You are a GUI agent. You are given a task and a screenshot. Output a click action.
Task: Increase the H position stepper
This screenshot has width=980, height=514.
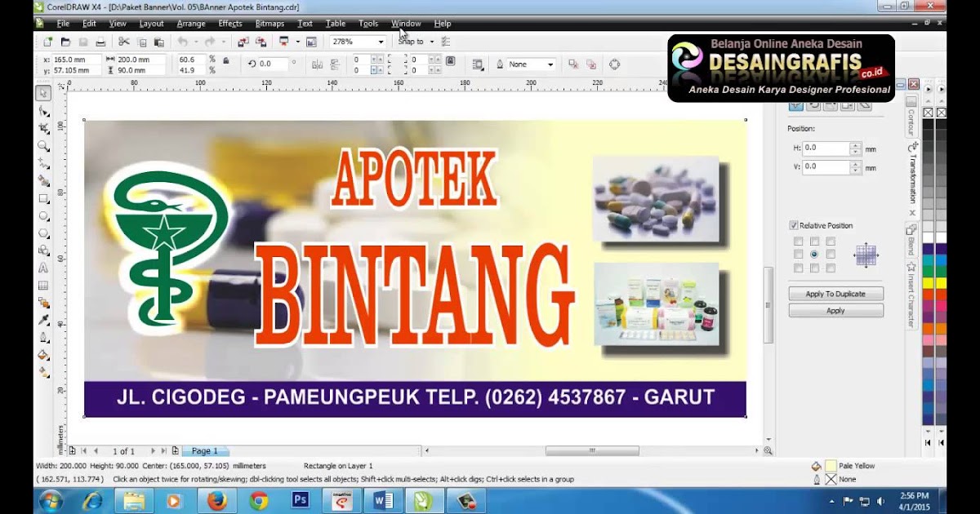tap(855, 145)
